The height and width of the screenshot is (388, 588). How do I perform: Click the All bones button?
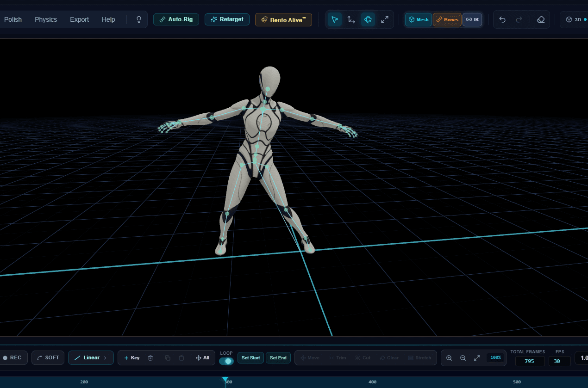(x=203, y=358)
